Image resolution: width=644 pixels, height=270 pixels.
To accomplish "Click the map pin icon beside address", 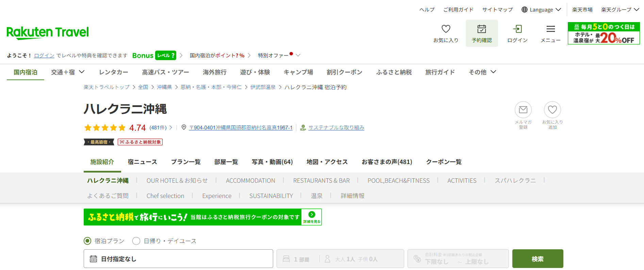I will coord(184,127).
